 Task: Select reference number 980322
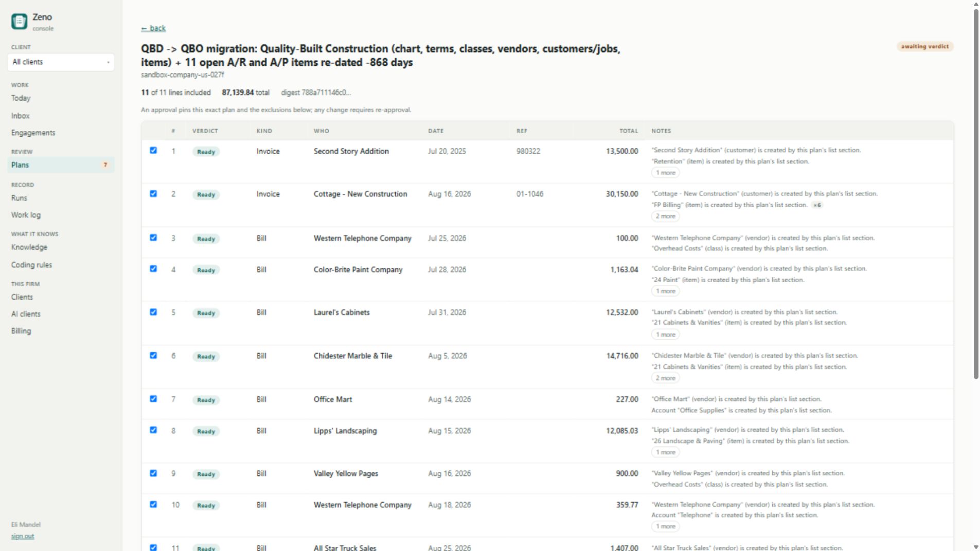point(528,151)
